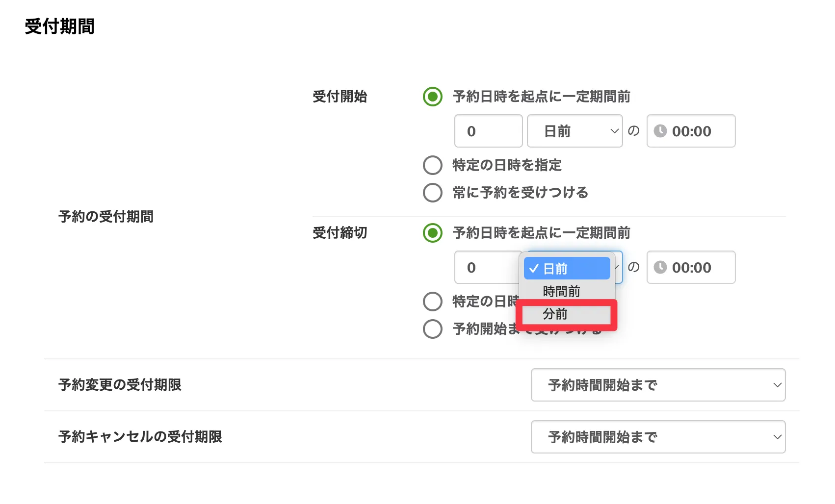The height and width of the screenshot is (504, 835).
Task: Select 時間前 from the open dropdown menu
Action: [x=560, y=291]
